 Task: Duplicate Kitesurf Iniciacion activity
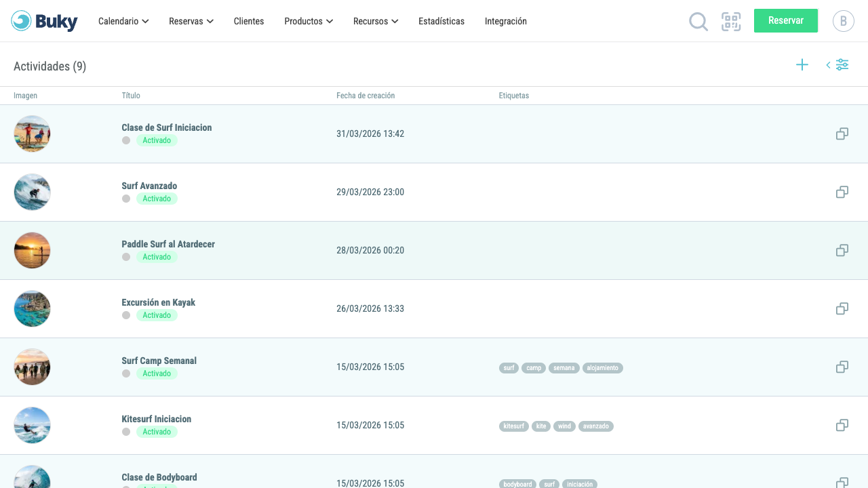[842, 425]
